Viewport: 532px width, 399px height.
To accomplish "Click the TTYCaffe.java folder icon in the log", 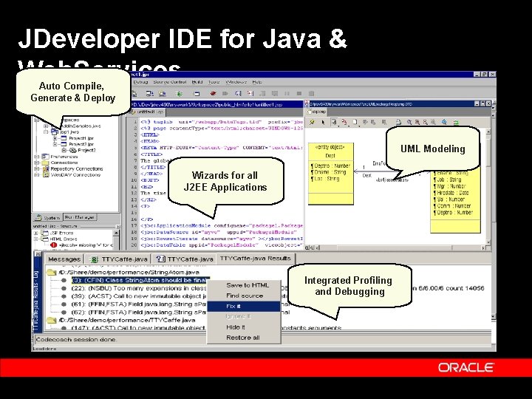I will pos(52,320).
